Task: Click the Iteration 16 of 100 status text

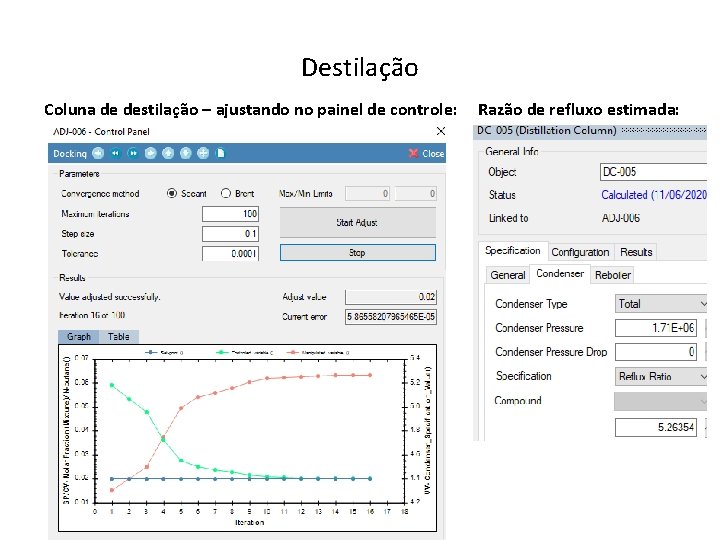Action: pos(92,315)
